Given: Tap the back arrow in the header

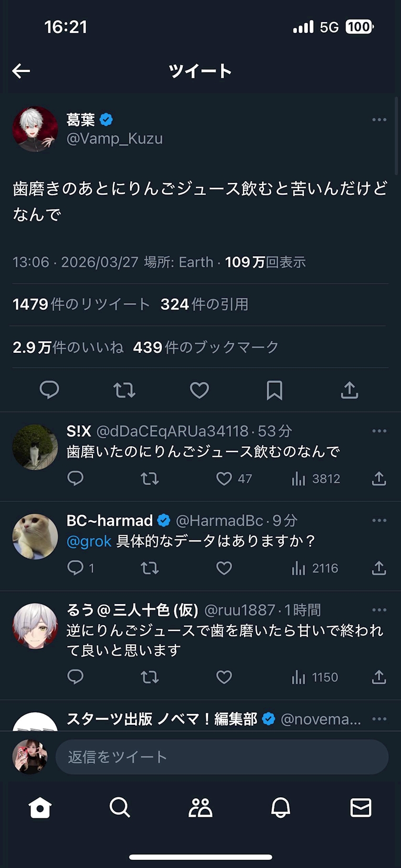Looking at the screenshot, I should point(21,71).
